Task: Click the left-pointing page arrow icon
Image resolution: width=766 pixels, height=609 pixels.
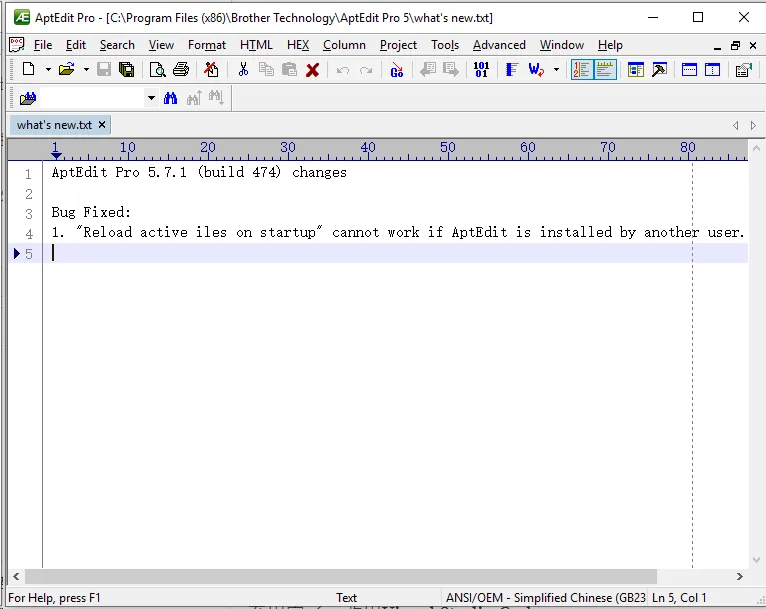Action: 428,69
